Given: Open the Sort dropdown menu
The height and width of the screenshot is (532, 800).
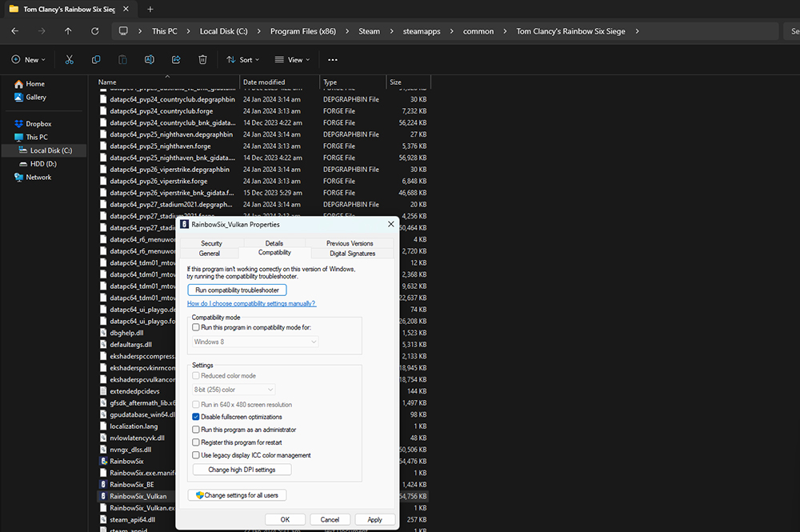Looking at the screenshot, I should tap(243, 60).
